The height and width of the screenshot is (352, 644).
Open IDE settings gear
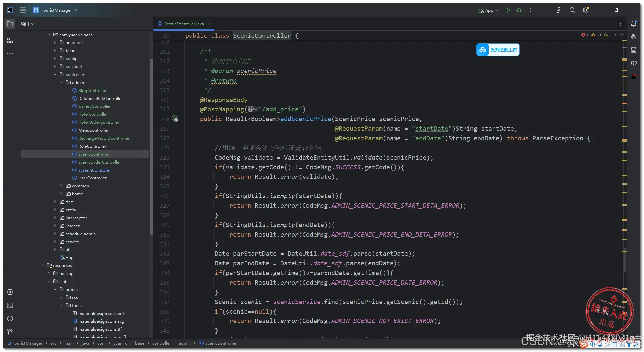(x=586, y=10)
